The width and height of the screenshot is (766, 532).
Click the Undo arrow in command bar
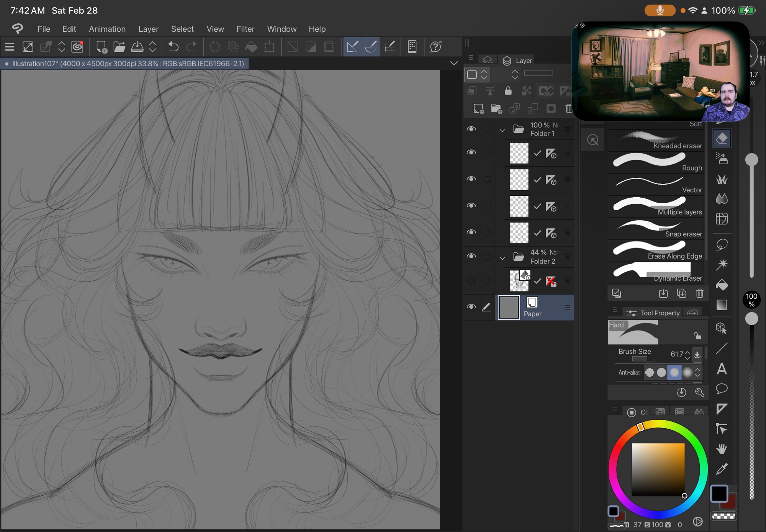pyautogui.click(x=173, y=47)
